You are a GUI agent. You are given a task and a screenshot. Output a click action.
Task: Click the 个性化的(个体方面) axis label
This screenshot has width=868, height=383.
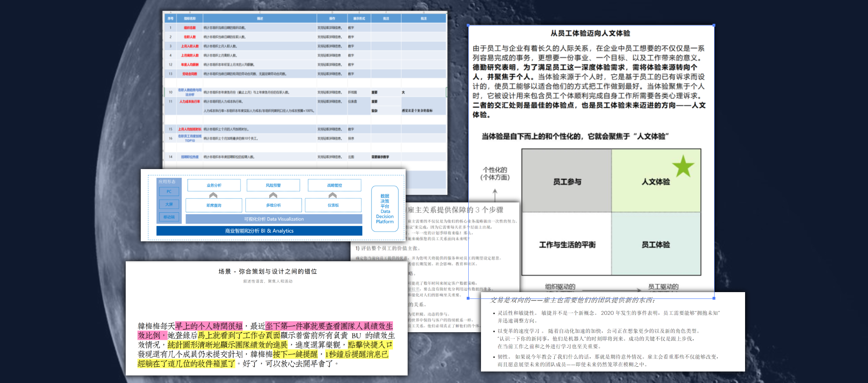click(495, 173)
